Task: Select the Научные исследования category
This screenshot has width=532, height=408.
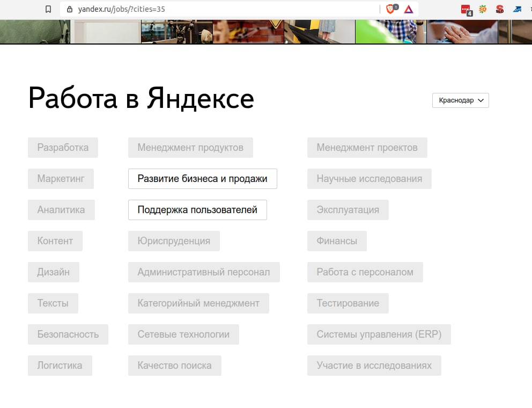Action: 369,179
